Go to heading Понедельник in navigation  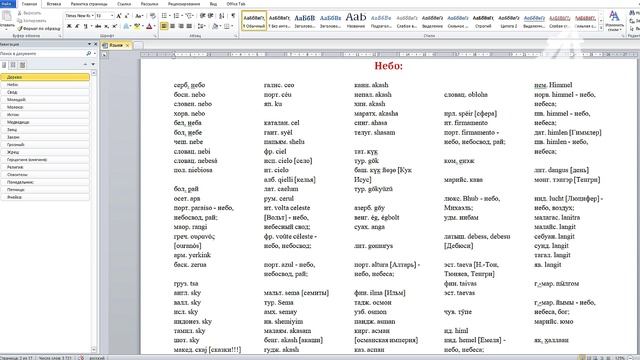pos(45,182)
